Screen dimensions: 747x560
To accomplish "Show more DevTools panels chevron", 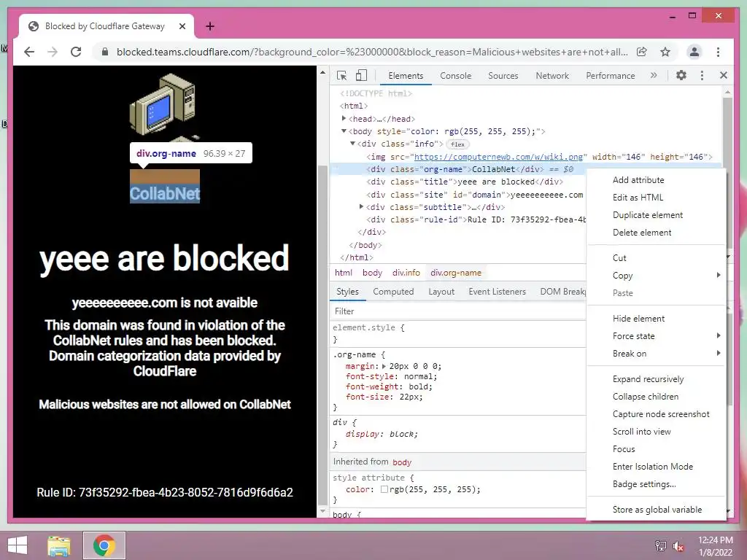I will pyautogui.click(x=654, y=75).
